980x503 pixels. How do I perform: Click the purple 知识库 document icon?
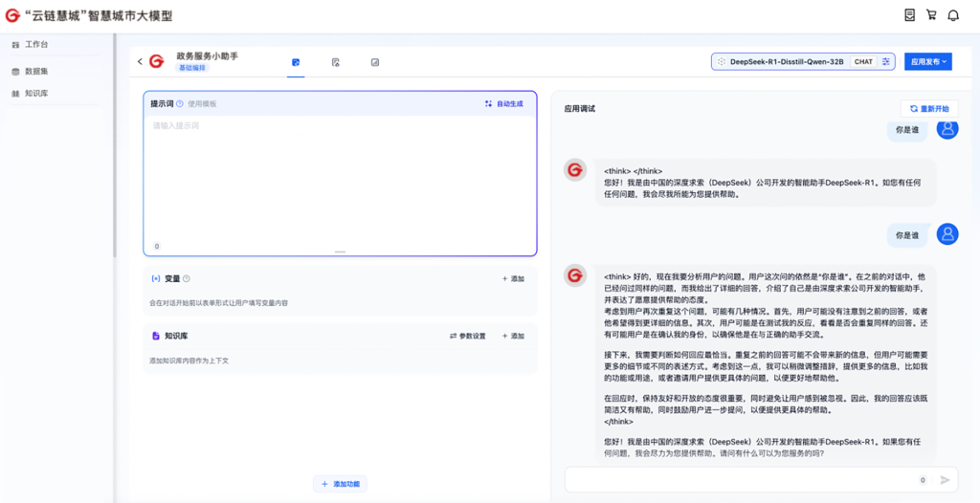tap(156, 337)
